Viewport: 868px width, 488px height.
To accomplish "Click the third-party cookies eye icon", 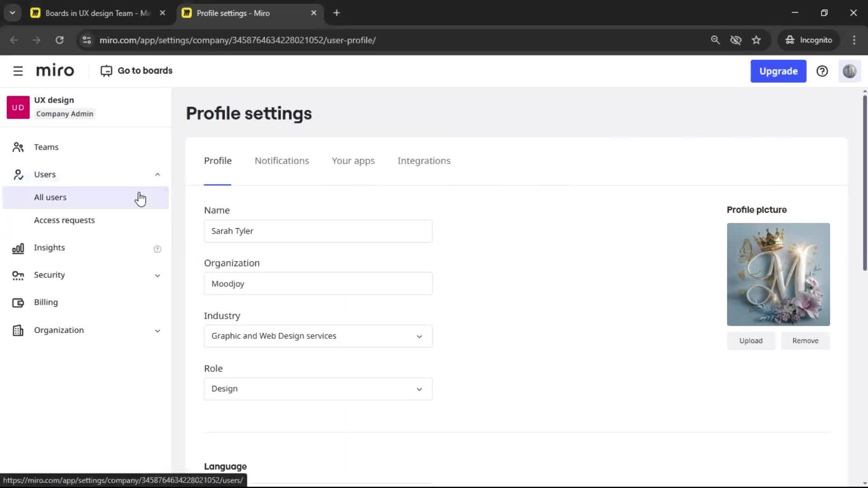I will [x=736, y=40].
